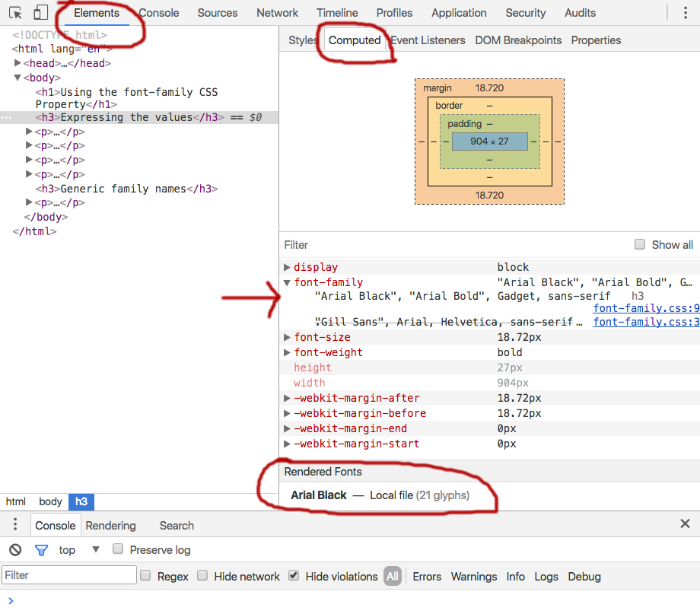The height and width of the screenshot is (614, 700).
Task: Filter console to Warnings
Action: coord(474,577)
